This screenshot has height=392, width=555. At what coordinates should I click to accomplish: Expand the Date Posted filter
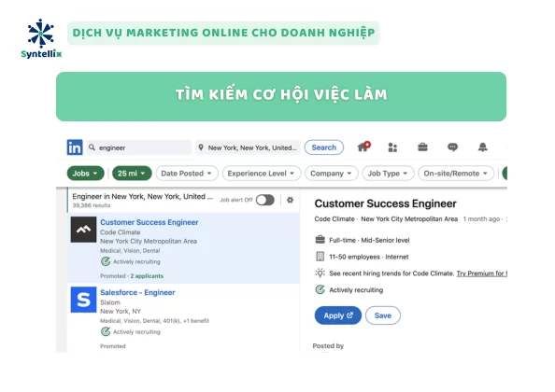(187, 174)
